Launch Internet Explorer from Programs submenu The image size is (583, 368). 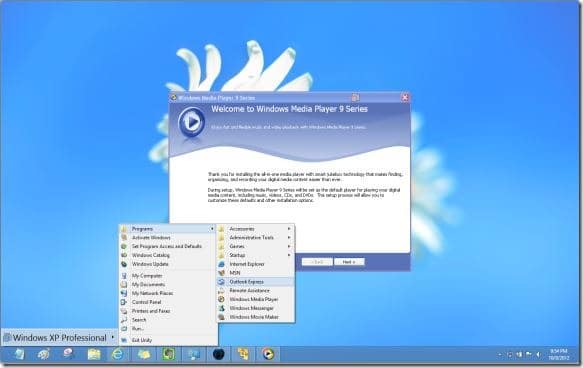256,264
